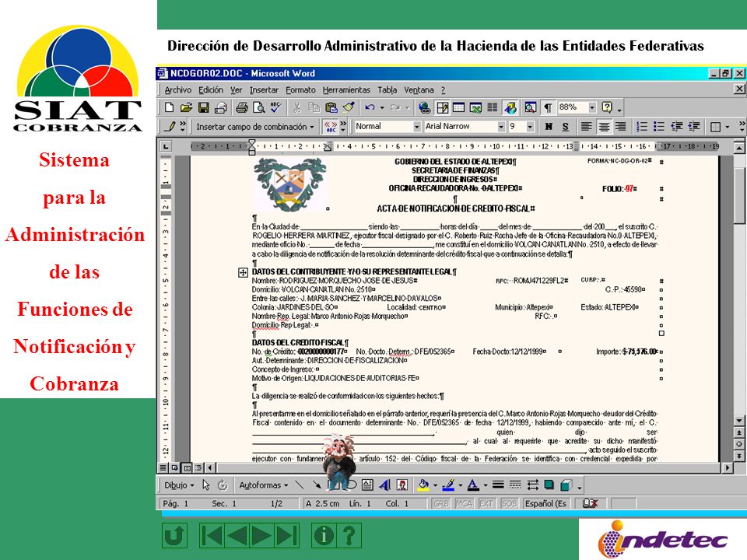Toggle the GRB macro recording indicator
Viewport: 747px width, 560px height.
440,503
